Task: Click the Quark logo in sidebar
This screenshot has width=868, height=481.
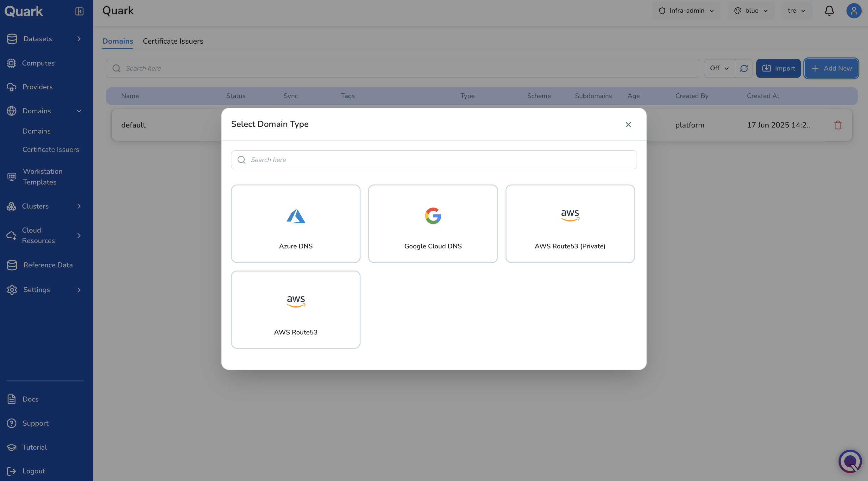Action: [24, 11]
